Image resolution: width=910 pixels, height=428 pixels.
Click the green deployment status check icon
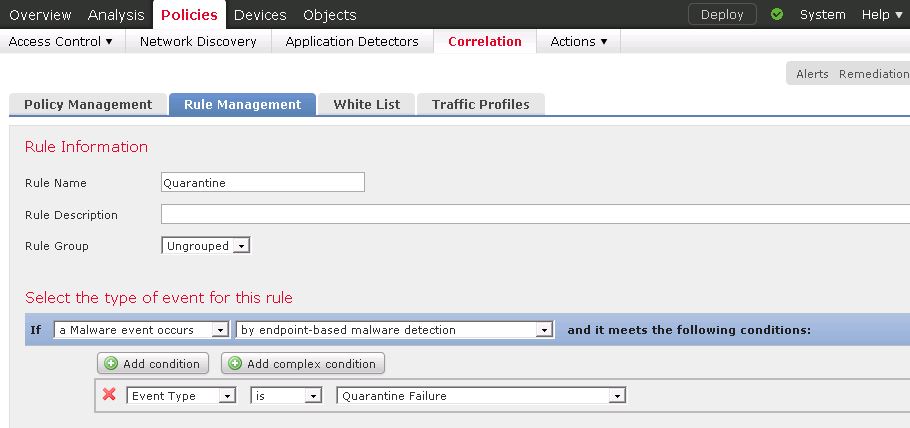pos(777,15)
